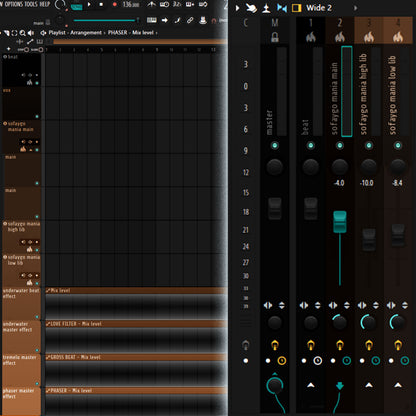Open the mixer options menu arrow
Screen dimensions: 416x416
click(x=237, y=8)
